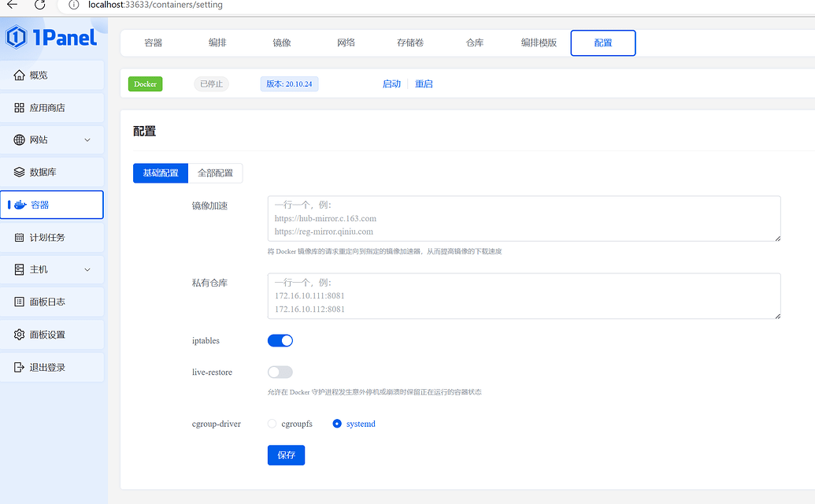Click 退出登录 to log out
Screen dimensions: 815x504
click(x=52, y=367)
